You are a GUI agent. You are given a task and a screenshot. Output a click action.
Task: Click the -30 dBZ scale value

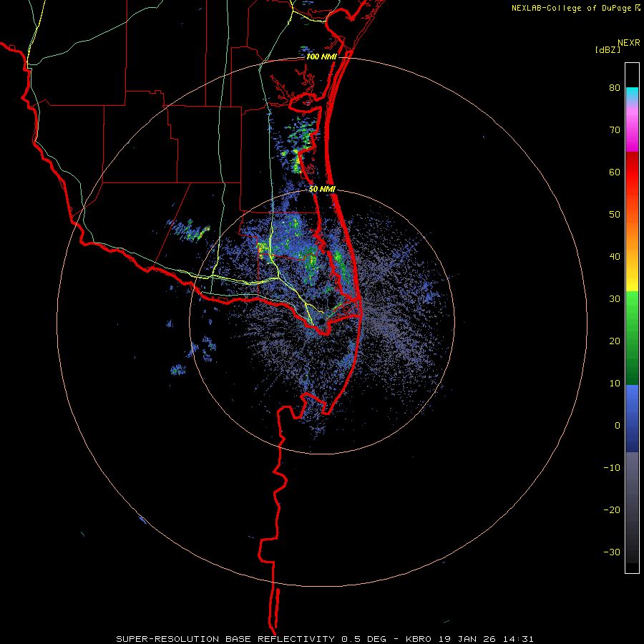pyautogui.click(x=612, y=552)
